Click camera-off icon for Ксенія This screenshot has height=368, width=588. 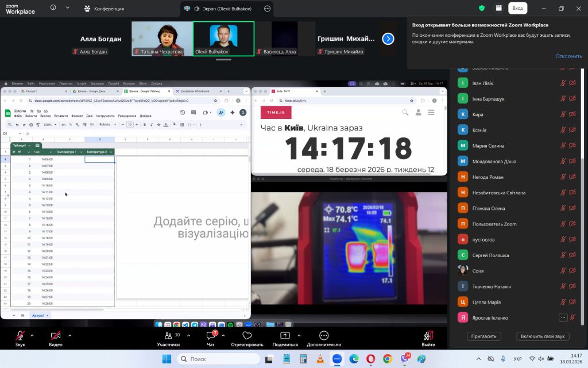[x=572, y=130]
